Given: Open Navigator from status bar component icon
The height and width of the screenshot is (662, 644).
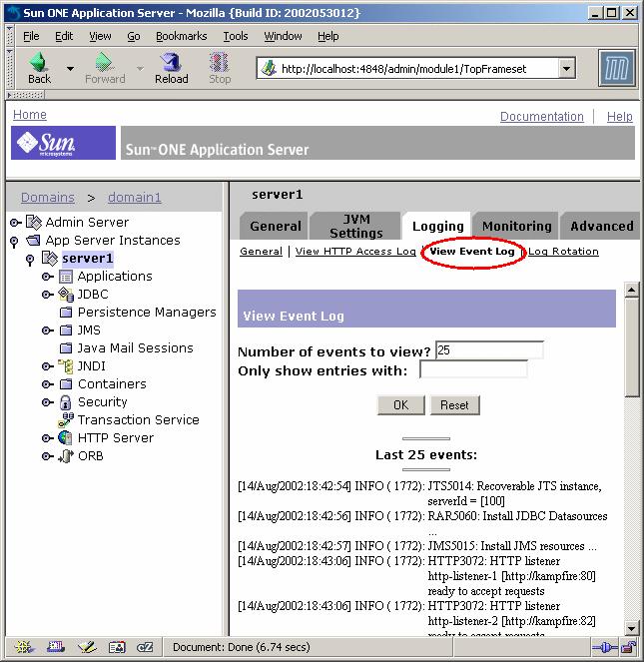Looking at the screenshot, I should pos(25,647).
